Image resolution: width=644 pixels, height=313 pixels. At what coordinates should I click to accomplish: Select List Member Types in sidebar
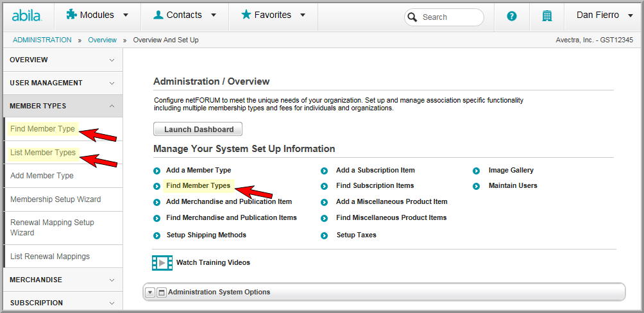[x=43, y=153]
